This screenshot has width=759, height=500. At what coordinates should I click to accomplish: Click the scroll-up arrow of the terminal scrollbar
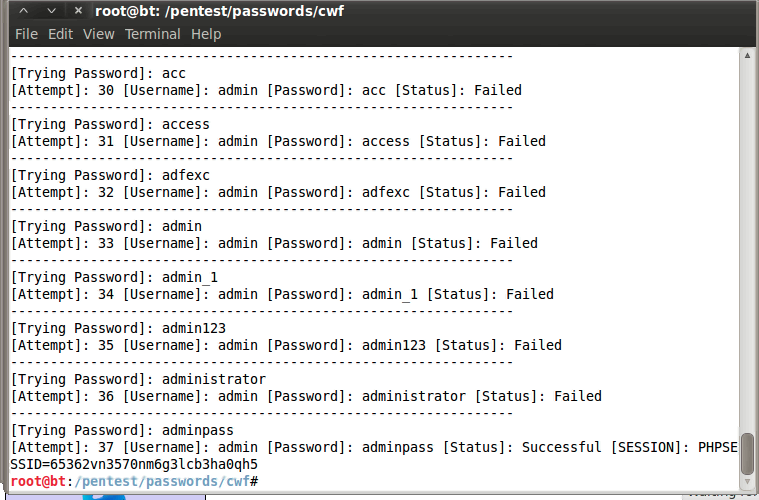point(747,56)
